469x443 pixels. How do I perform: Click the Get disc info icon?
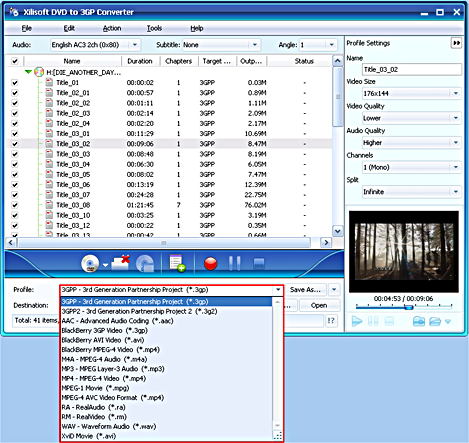[x=145, y=264]
